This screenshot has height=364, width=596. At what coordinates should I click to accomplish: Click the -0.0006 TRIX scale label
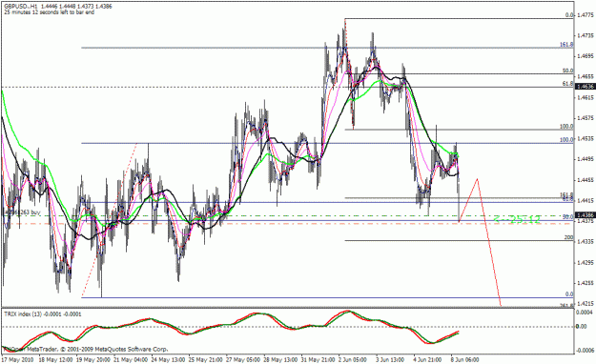pos(585,351)
